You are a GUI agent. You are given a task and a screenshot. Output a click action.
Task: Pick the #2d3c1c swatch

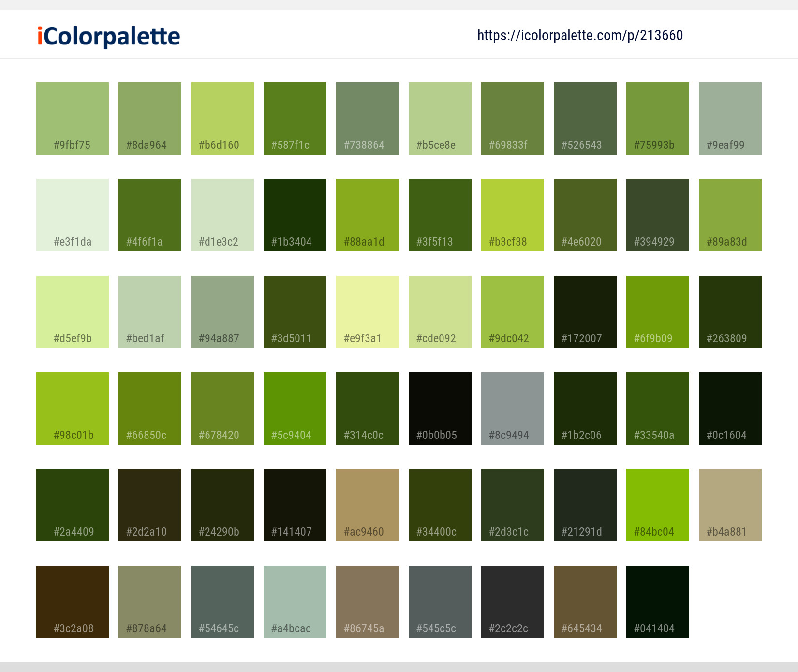513,505
